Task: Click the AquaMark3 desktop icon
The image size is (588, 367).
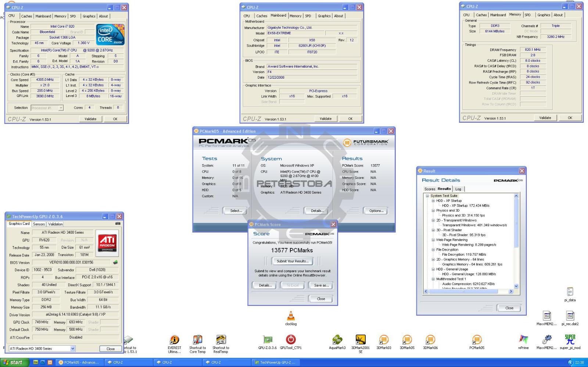Action: (337, 340)
